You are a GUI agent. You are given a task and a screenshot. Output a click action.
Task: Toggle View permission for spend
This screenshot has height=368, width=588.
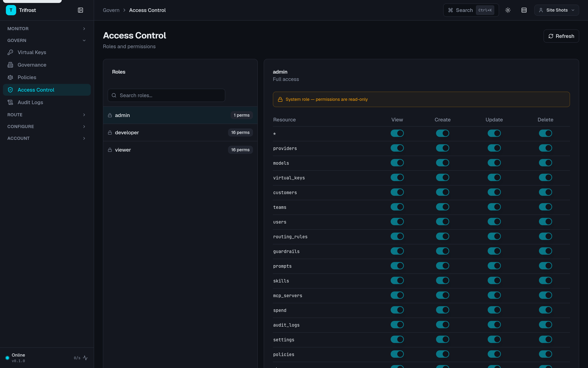pyautogui.click(x=397, y=310)
